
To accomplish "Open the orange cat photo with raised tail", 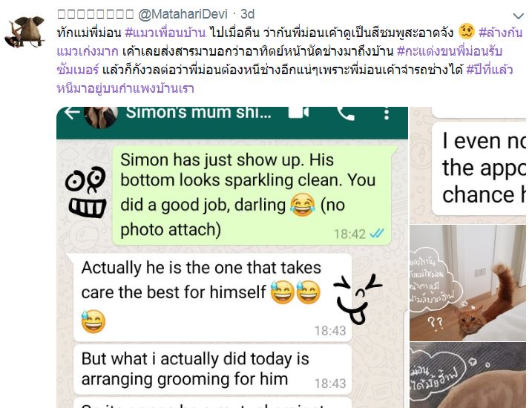I will coord(468,283).
